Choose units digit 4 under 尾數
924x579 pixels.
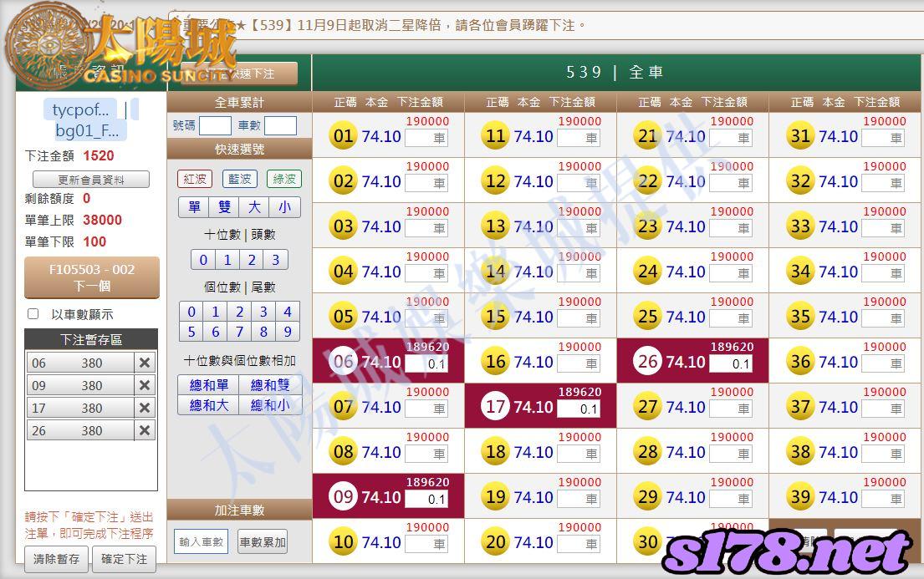point(288,312)
